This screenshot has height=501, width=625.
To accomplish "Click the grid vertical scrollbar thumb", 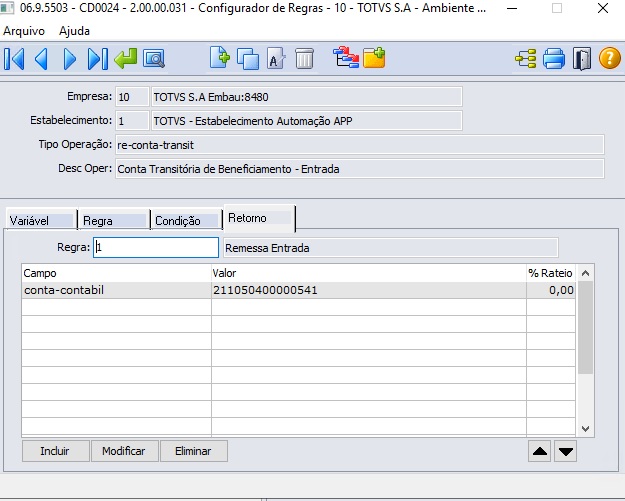I will point(585,328).
